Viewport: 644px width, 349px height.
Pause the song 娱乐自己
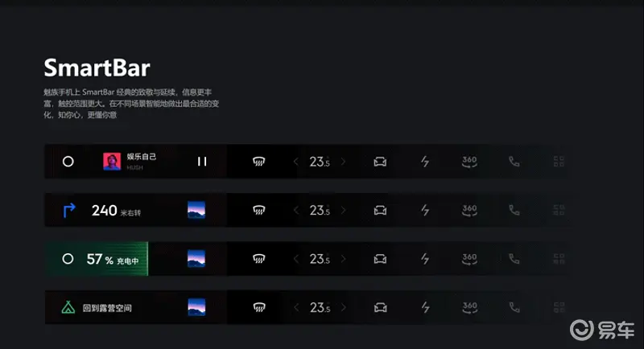point(202,162)
